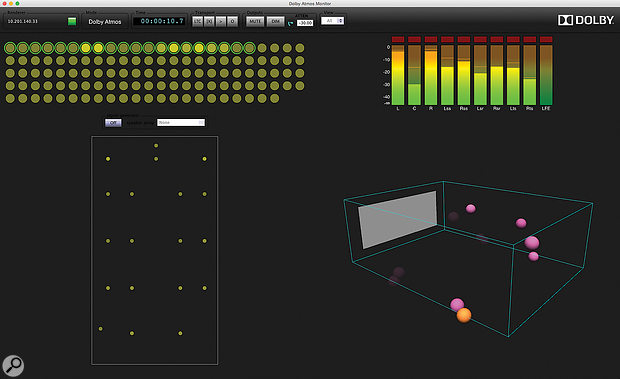Click the pink sphere nearest the screen's top corner
Viewport: 620px width, 379px height.
[471, 208]
